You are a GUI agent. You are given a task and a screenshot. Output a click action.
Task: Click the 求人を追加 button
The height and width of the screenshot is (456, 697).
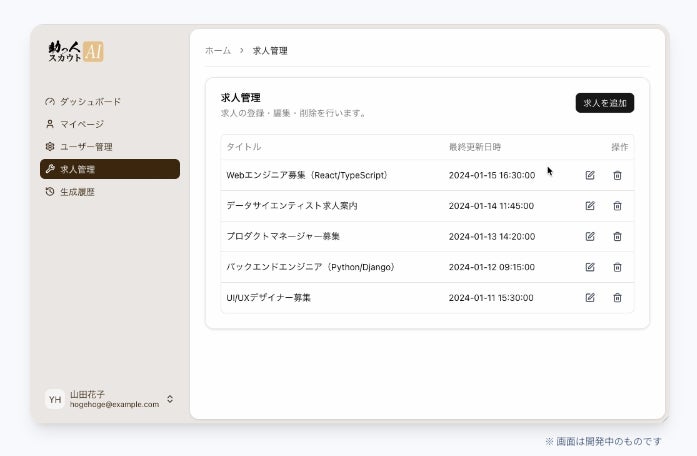[605, 103]
